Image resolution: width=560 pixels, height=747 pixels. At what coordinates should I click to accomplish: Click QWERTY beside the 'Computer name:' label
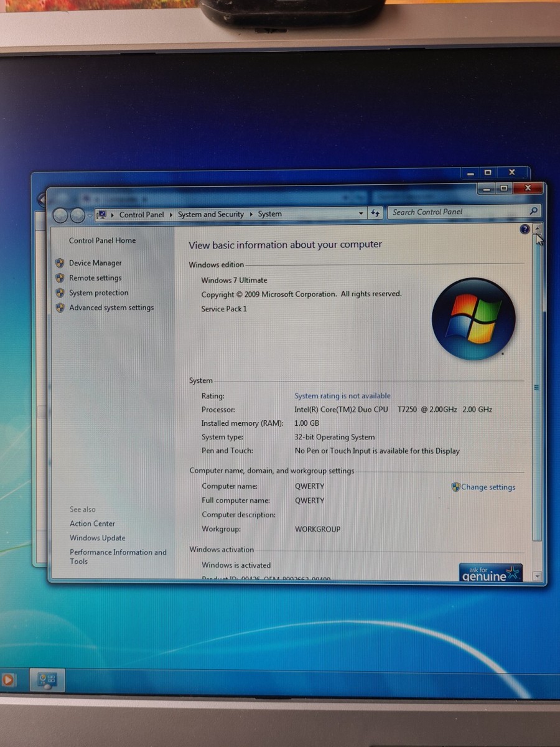(309, 486)
